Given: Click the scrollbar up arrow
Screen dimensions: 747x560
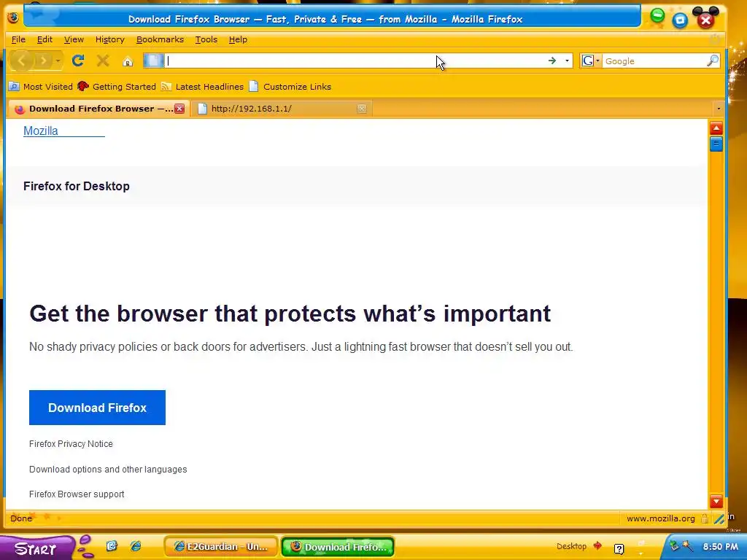Looking at the screenshot, I should pyautogui.click(x=716, y=128).
